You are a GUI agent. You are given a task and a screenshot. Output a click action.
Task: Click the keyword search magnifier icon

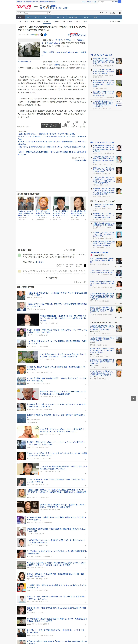click(x=49, y=13)
